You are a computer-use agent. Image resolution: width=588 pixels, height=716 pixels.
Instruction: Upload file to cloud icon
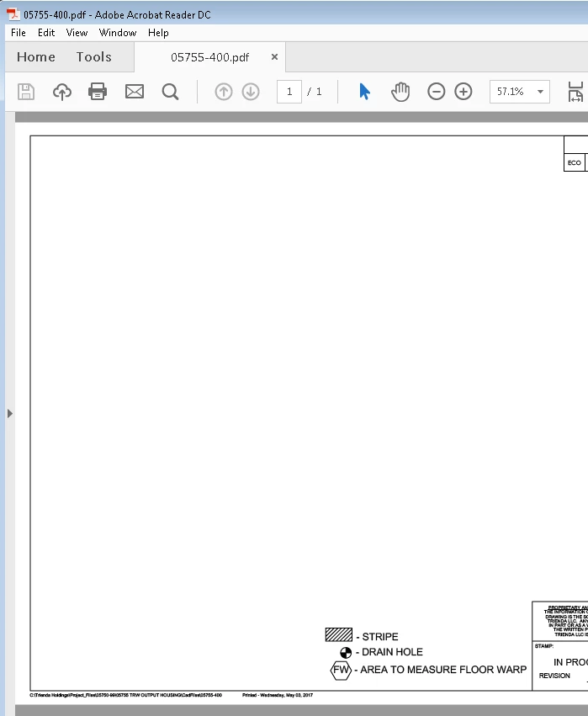coord(62,92)
